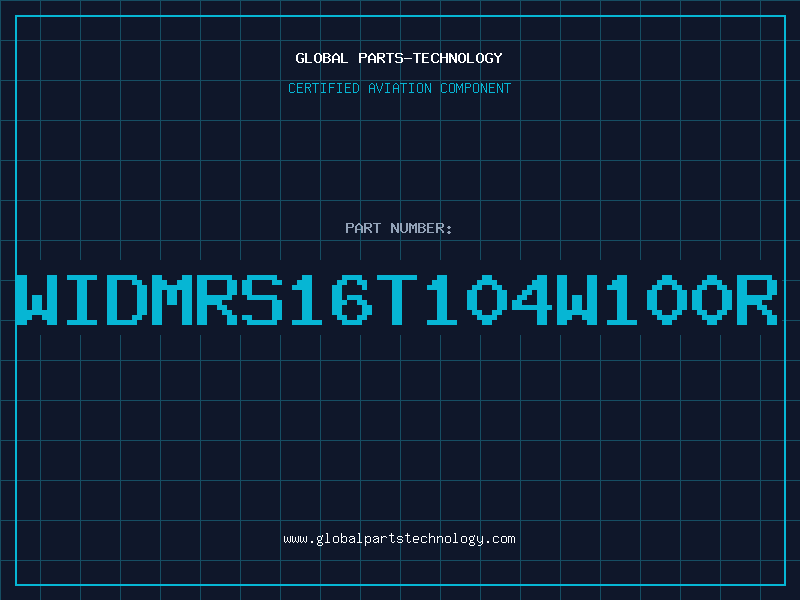The image size is (800, 600).
Task: Click the letter M in the part number
Action: 172,300
